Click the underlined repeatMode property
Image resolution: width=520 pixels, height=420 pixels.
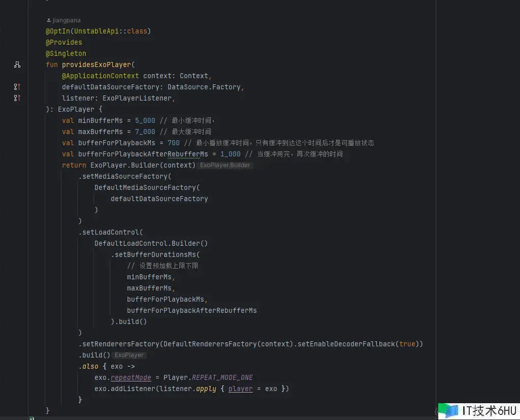tap(131, 377)
